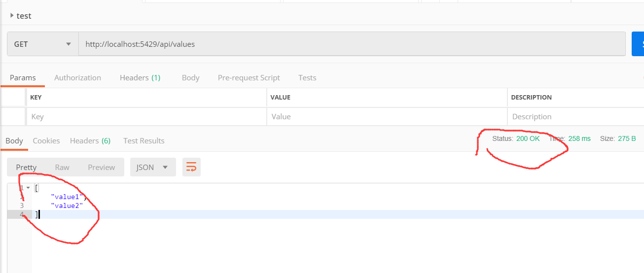Click line number 3 in the gutter
This screenshot has height=273, width=644.
click(x=22, y=205)
